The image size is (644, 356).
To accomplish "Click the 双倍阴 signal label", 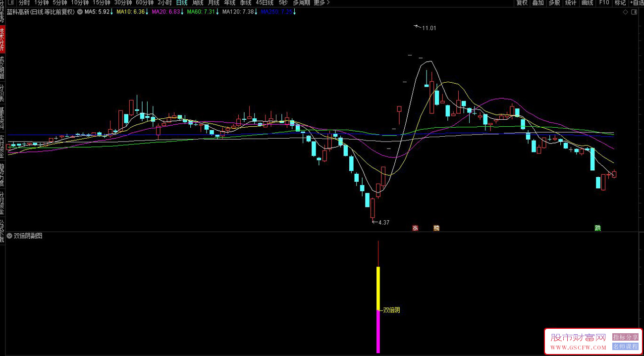I will coord(391,310).
